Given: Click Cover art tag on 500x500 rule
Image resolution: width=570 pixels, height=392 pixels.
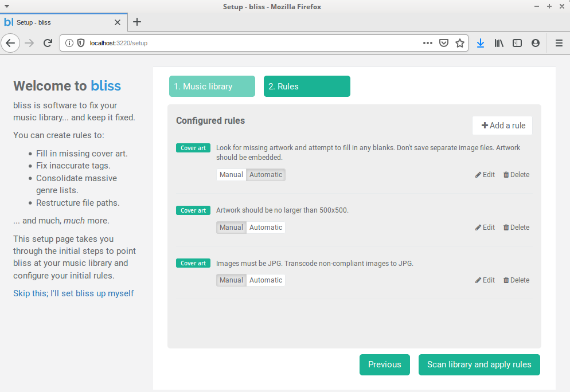Looking at the screenshot, I should pos(193,210).
